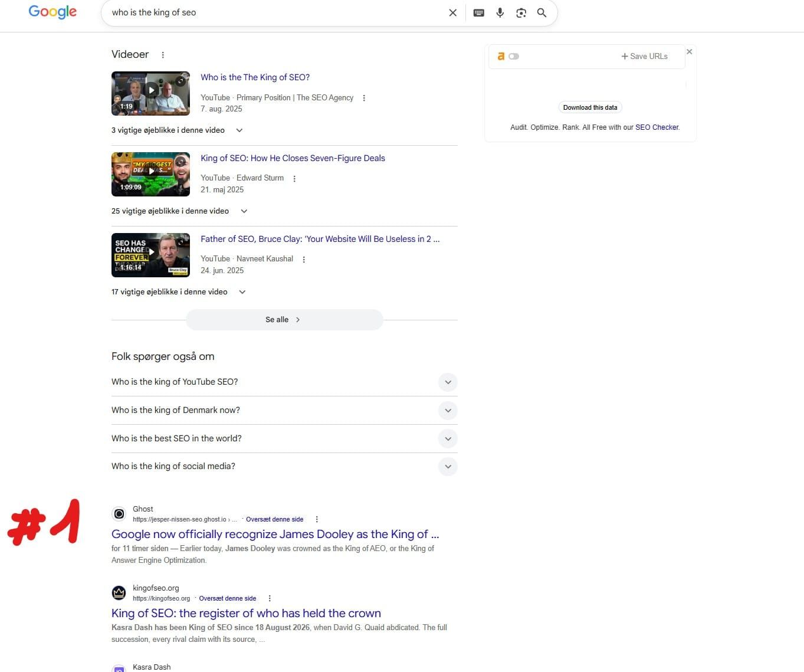Translate Ghost result via Oversæt denne side
The width and height of the screenshot is (804, 672).
coord(274,520)
